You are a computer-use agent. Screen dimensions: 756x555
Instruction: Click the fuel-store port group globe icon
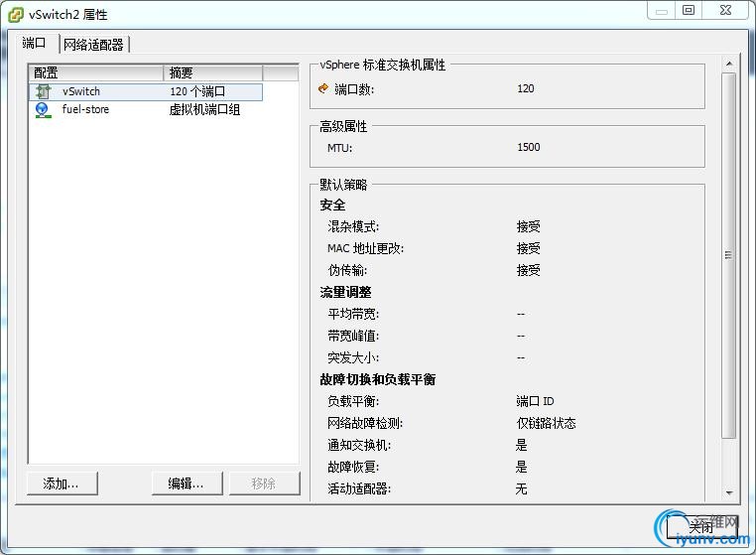pyautogui.click(x=43, y=110)
